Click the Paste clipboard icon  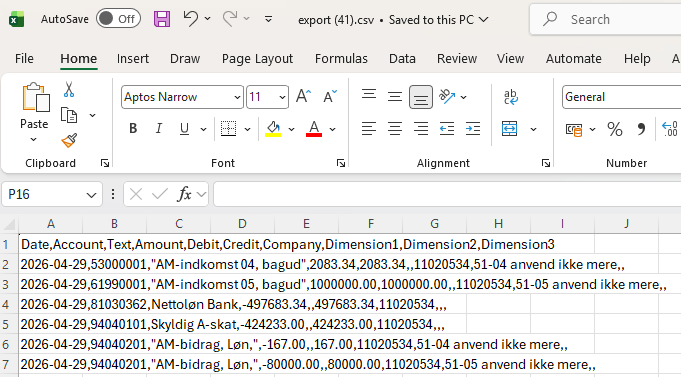35,98
